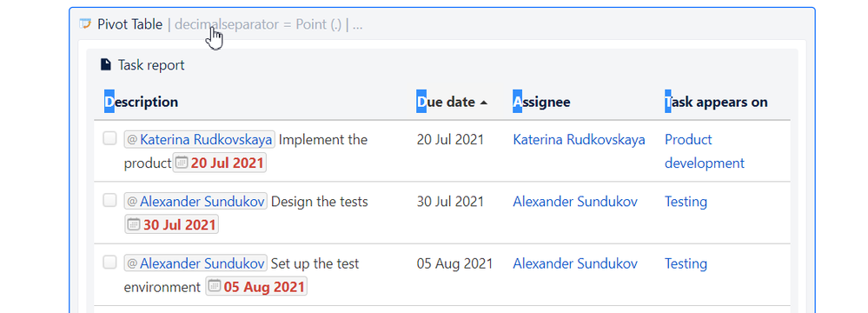Click the calendar icon beside 20 Jul 2021
Screen dimensions: 868x313
tap(181, 163)
